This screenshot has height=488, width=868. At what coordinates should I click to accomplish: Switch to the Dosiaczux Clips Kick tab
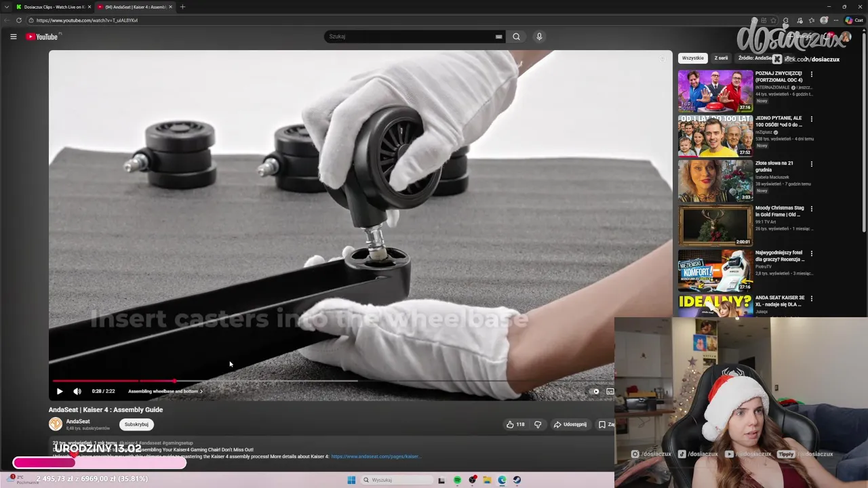coord(53,7)
